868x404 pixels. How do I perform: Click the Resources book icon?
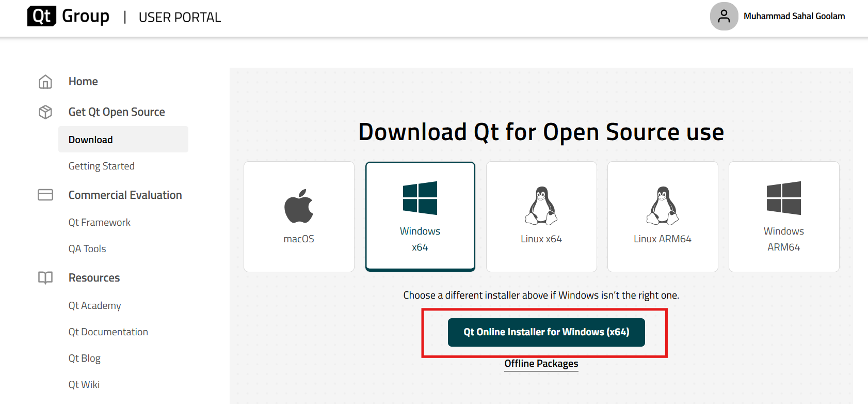click(45, 278)
